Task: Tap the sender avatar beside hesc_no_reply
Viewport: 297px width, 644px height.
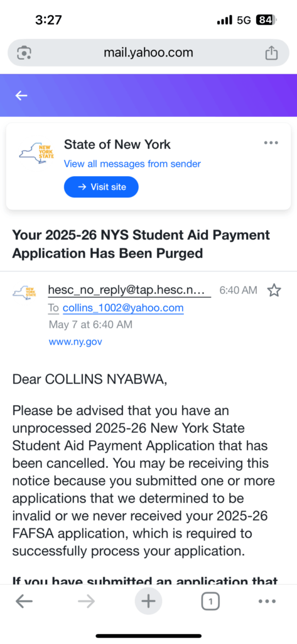Action: 24,292
